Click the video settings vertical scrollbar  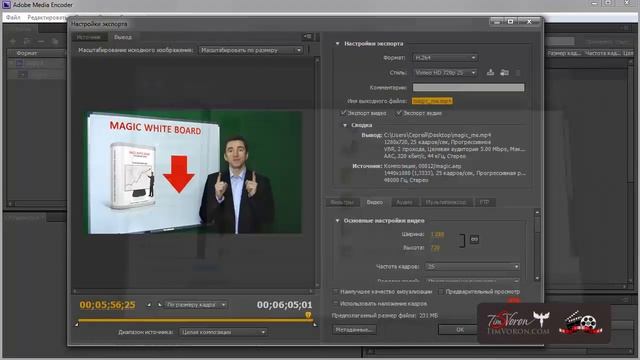537,245
